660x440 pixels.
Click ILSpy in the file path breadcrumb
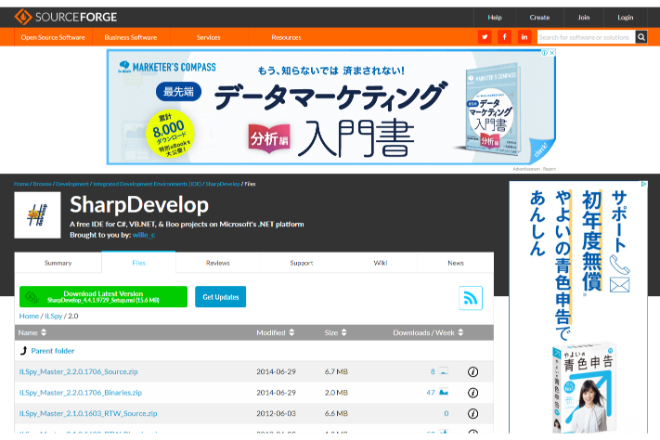(x=53, y=316)
